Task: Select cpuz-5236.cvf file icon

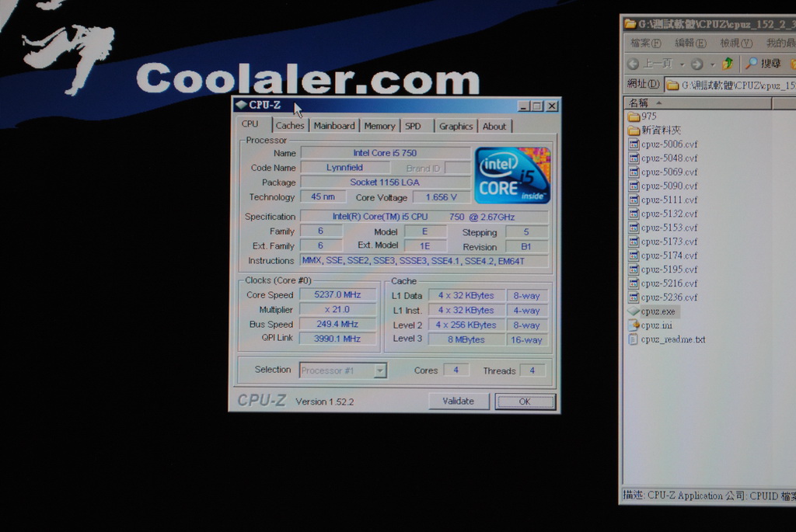Action: tap(634, 297)
